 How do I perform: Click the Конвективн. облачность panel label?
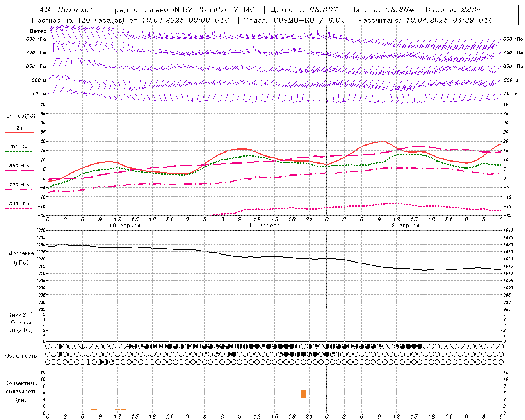click(x=21, y=388)
